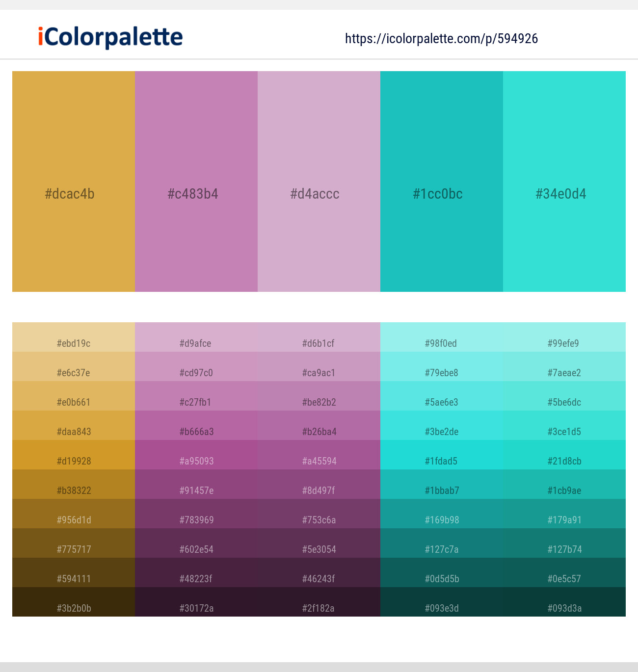Screen dimensions: 638x672
Task: Select the #99efe9 light mint tint
Action: [x=564, y=337]
